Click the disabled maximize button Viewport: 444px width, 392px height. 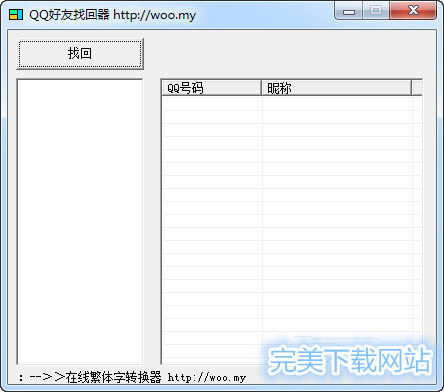[x=376, y=11]
